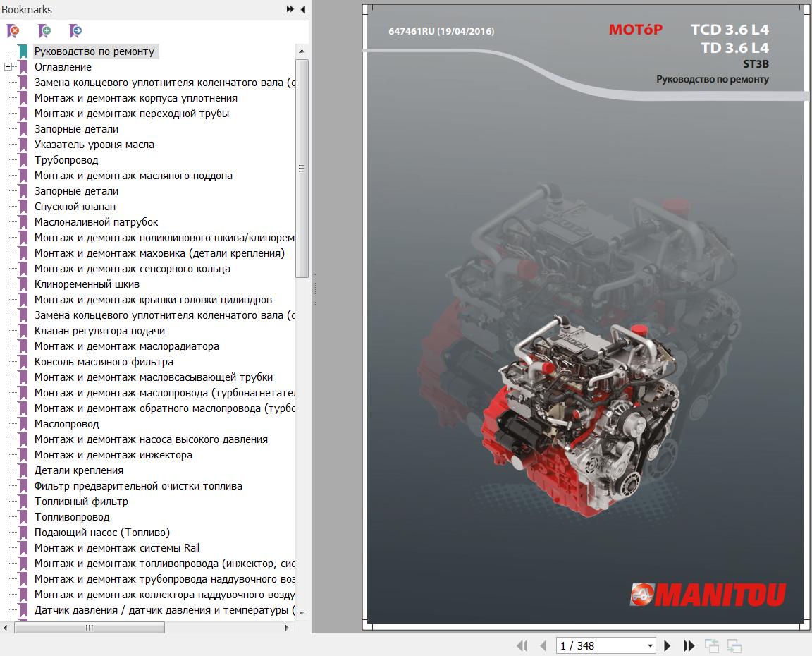
Task: Click the TCD 3.6 L4 title text
Action: pos(730,30)
